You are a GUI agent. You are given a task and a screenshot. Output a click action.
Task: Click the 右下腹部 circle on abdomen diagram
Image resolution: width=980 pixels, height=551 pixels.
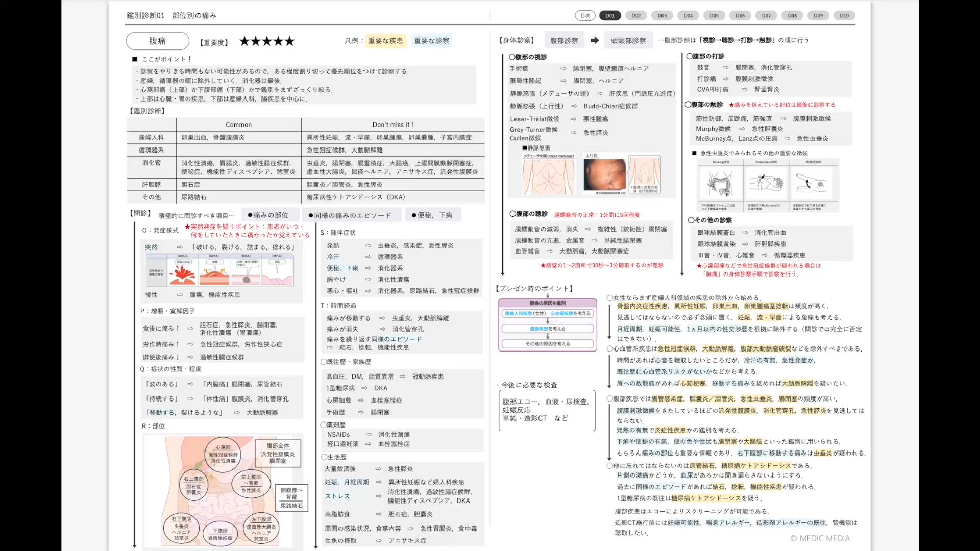coord(181,528)
